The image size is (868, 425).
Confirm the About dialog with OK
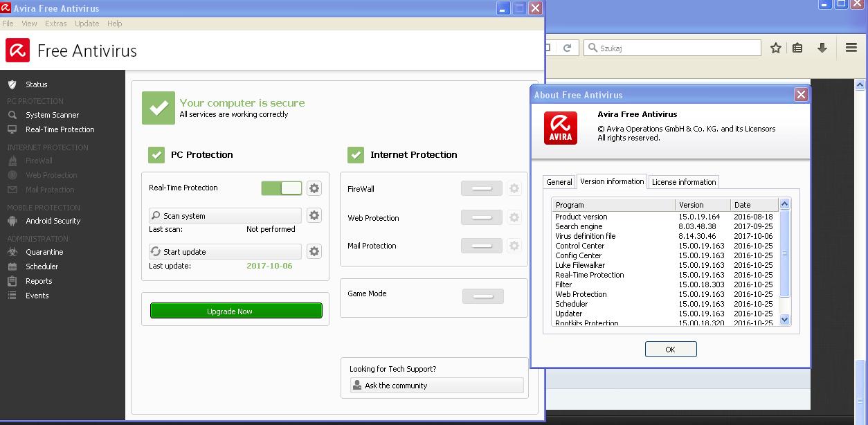tap(671, 350)
